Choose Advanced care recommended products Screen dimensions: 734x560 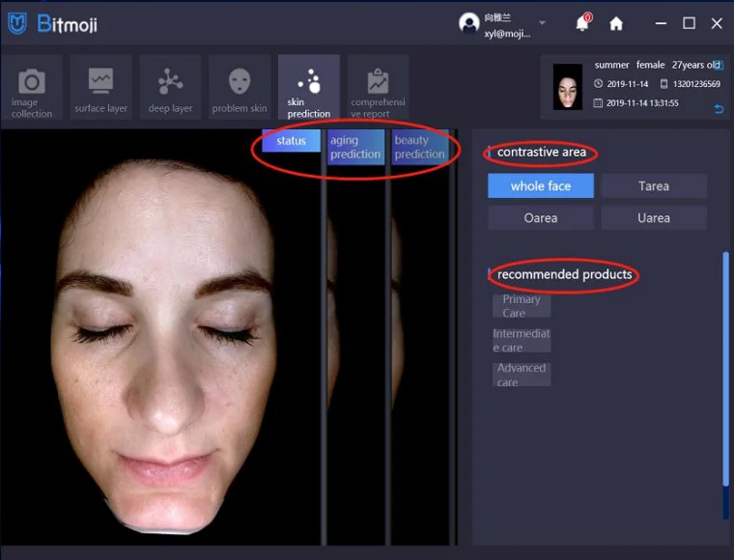(x=522, y=375)
